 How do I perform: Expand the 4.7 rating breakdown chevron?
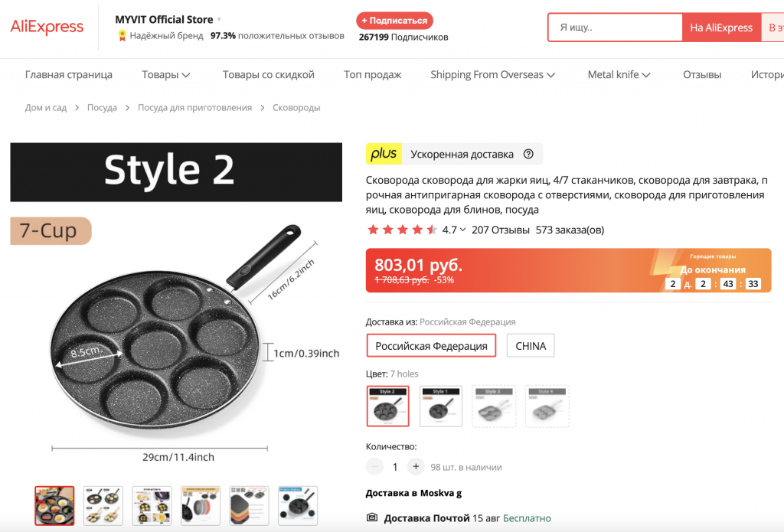coord(462,230)
